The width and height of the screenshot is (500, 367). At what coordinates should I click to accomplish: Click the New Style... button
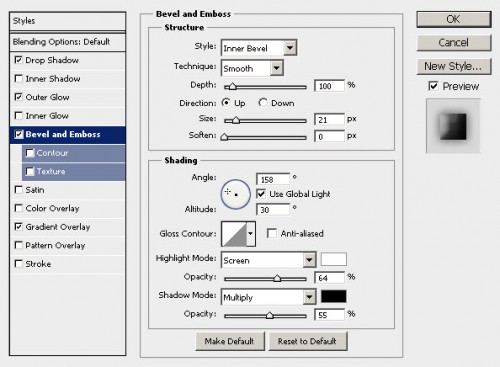(x=453, y=66)
